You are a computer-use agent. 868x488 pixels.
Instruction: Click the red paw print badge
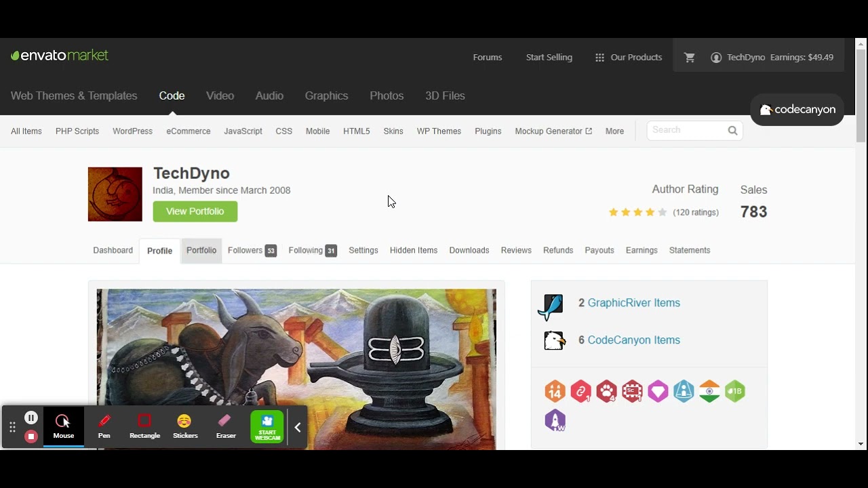tap(606, 391)
